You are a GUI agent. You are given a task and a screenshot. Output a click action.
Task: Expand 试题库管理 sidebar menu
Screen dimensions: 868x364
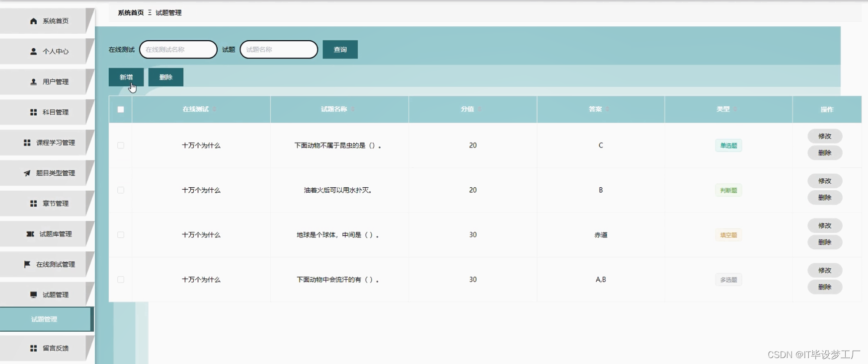pyautogui.click(x=46, y=234)
